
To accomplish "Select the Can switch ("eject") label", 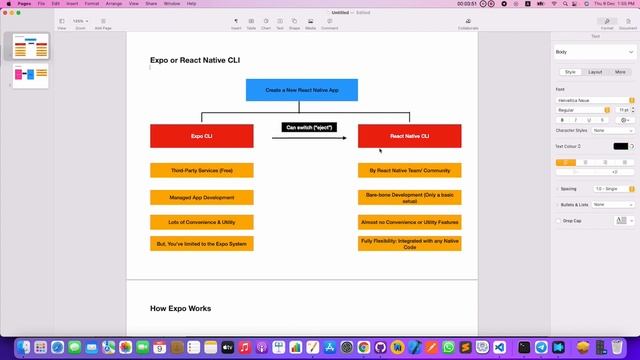I will point(309,127).
